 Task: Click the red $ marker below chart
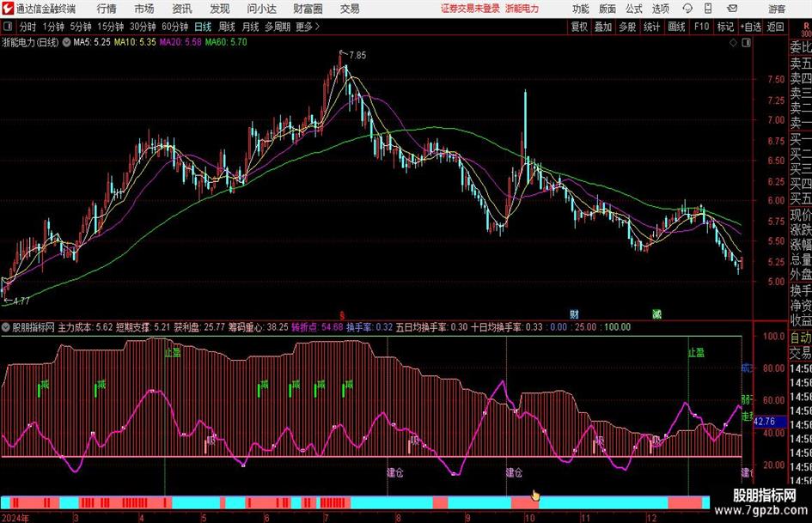coord(342,315)
